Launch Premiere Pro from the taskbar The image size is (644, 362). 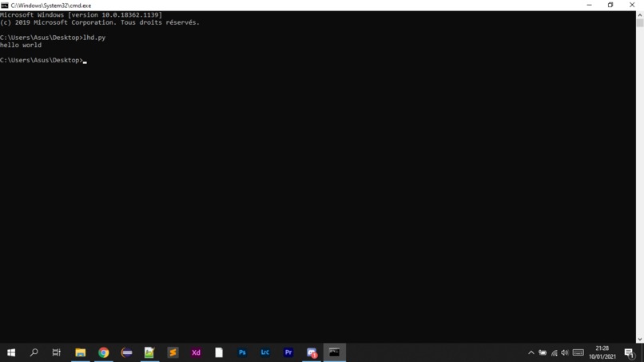(288, 352)
